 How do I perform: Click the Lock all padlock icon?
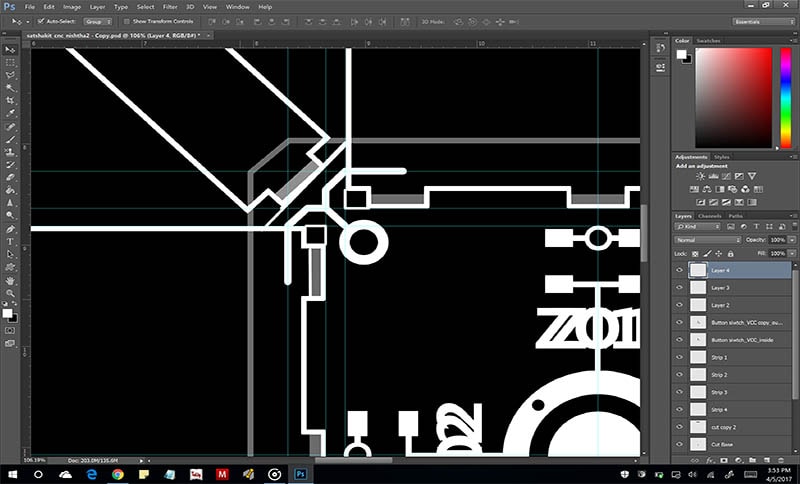[x=731, y=253]
